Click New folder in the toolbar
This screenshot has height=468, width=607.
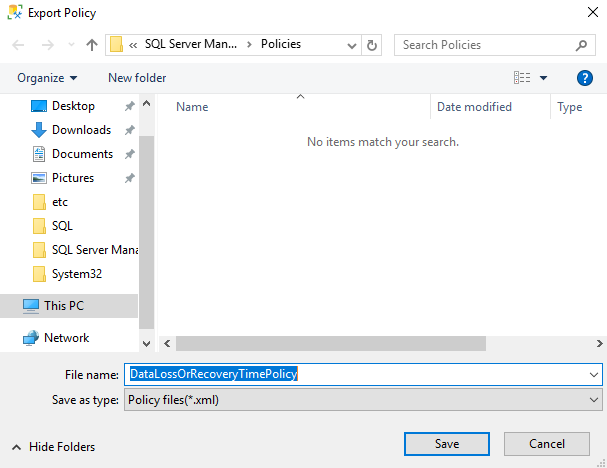pyautogui.click(x=137, y=78)
